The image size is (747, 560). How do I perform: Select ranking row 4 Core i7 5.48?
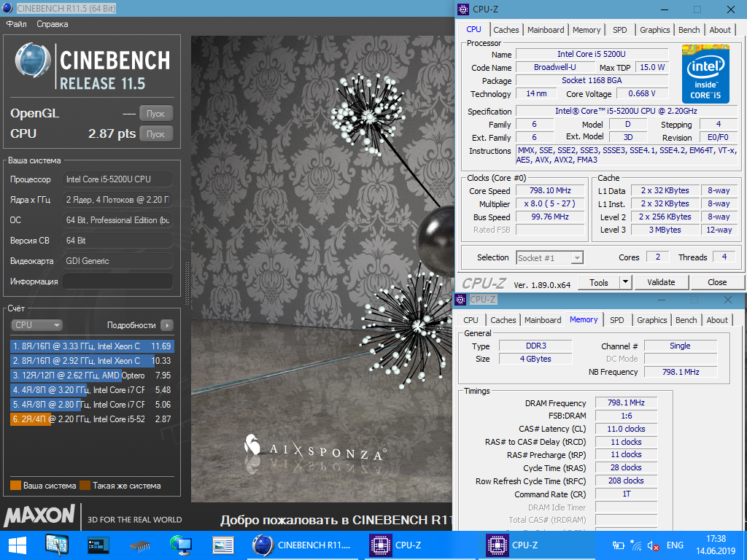tap(92, 390)
